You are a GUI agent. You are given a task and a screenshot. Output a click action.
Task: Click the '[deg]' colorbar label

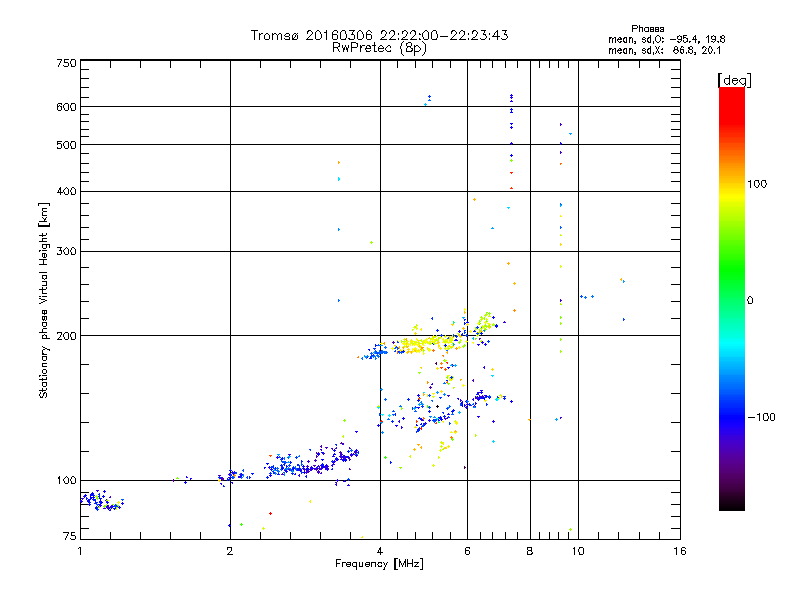(x=734, y=80)
